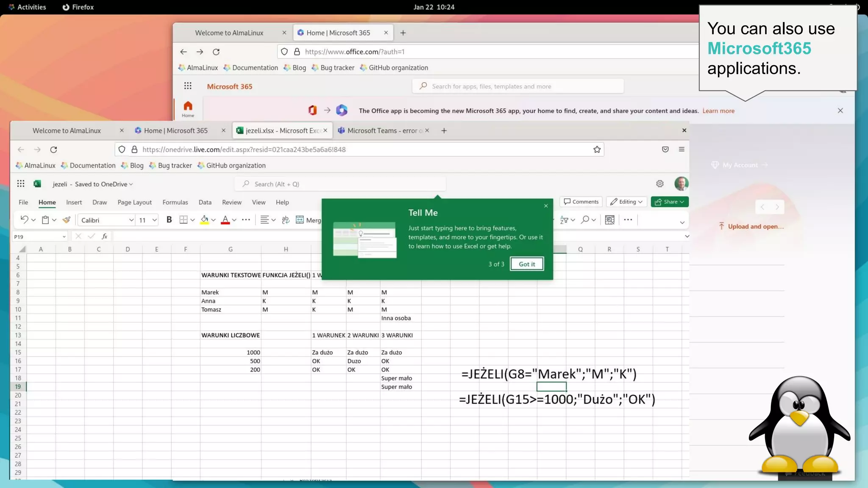Click Learn more link in back window
This screenshot has width=868, height=488.
click(x=718, y=111)
